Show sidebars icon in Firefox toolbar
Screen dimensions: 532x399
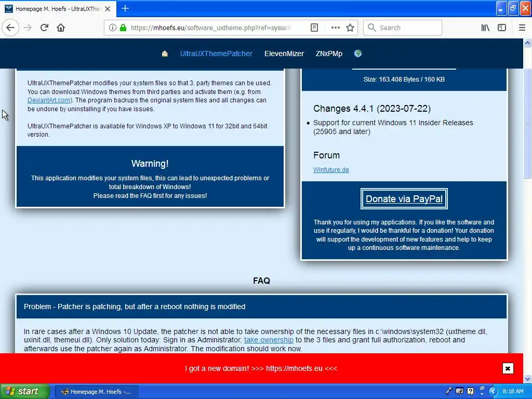[502, 28]
